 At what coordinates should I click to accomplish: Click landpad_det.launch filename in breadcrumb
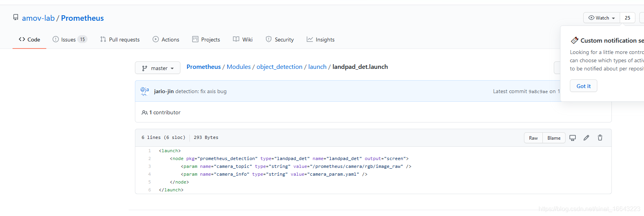pyautogui.click(x=360, y=67)
